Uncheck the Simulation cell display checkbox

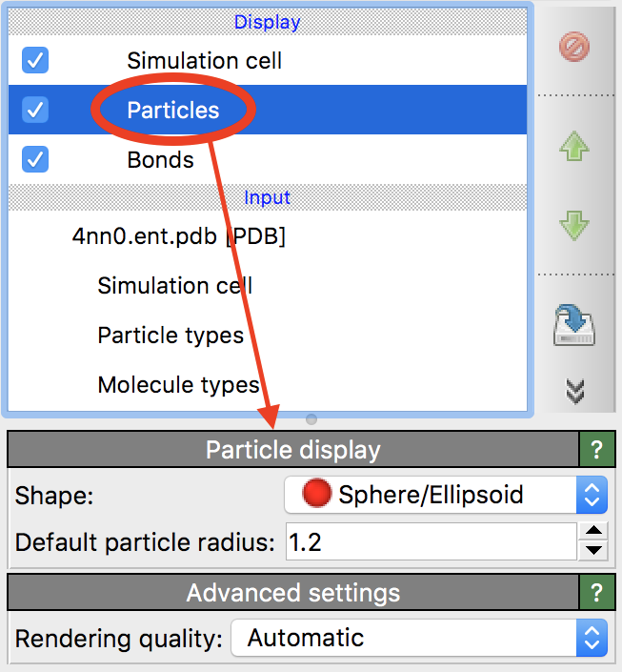[35, 61]
